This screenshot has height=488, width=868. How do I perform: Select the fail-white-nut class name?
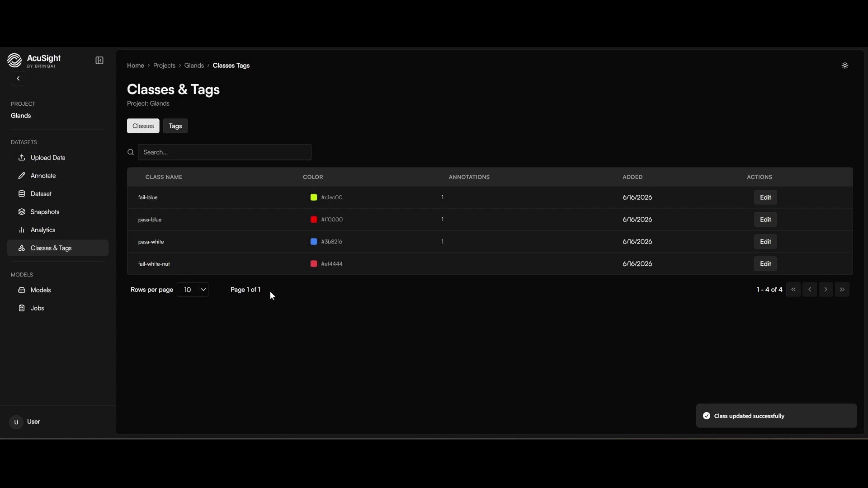(154, 264)
